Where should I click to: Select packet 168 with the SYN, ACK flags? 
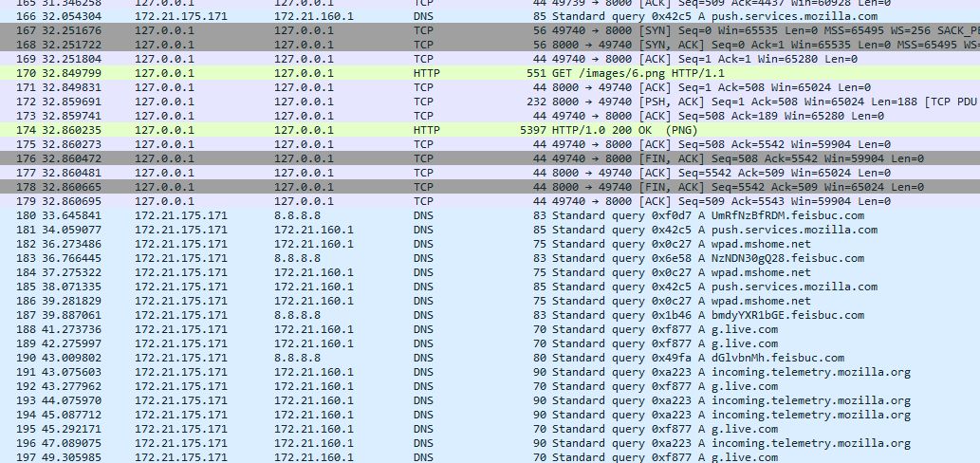pyautogui.click(x=490, y=45)
